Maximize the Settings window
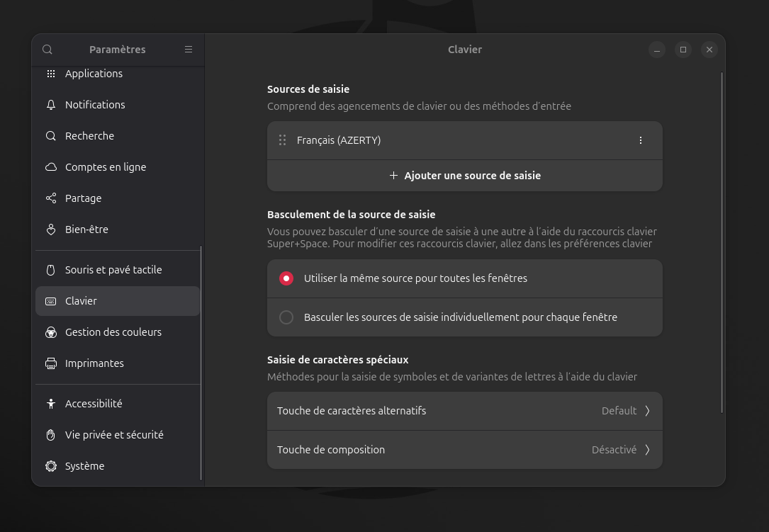769x532 pixels. [x=683, y=50]
